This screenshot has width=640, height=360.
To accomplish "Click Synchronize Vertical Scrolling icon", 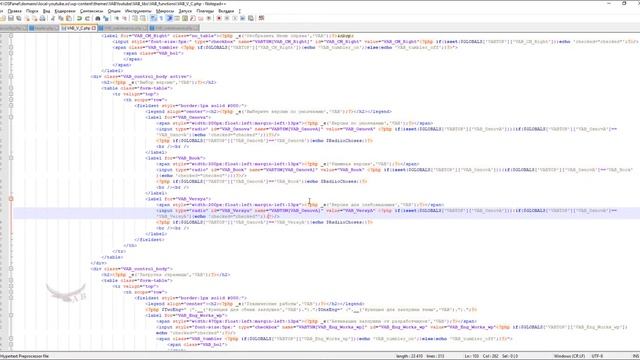I will pyautogui.click(x=135, y=18).
